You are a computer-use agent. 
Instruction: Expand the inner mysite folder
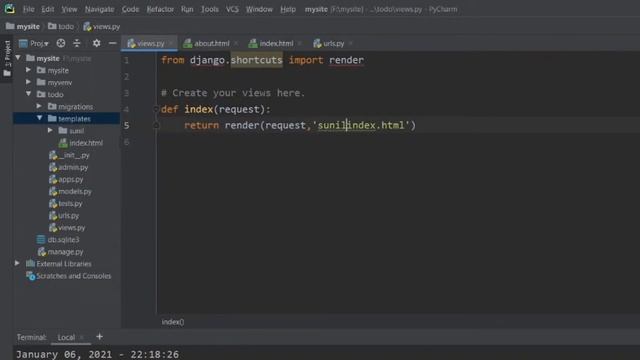(29, 70)
